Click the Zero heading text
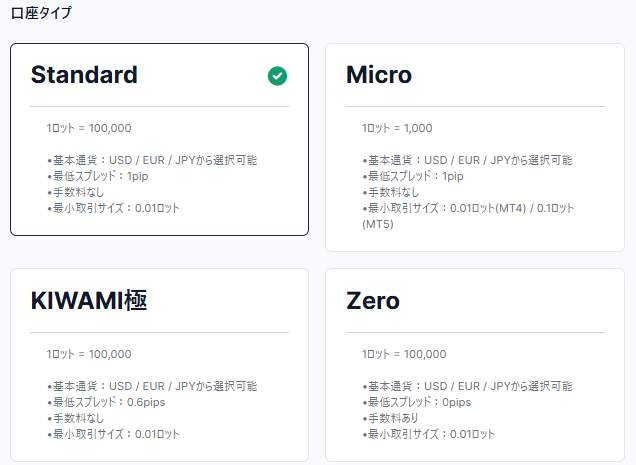Viewport: 636px width, 465px height. 373,301
